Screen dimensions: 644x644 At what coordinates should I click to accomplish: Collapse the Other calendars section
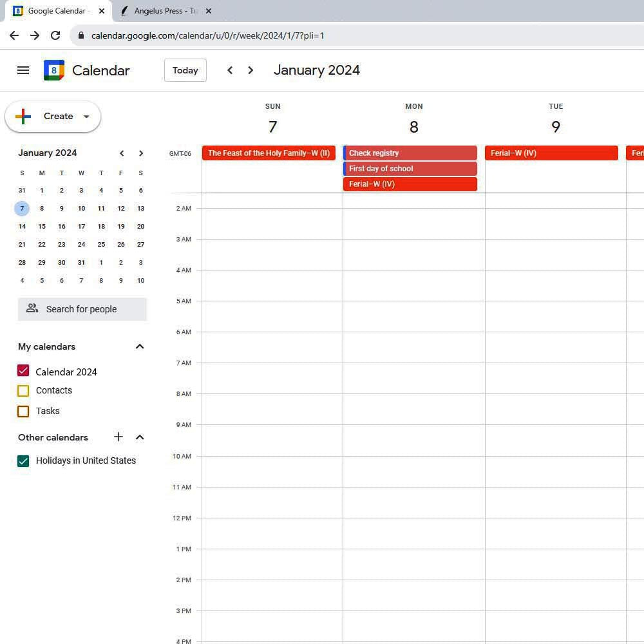point(140,437)
